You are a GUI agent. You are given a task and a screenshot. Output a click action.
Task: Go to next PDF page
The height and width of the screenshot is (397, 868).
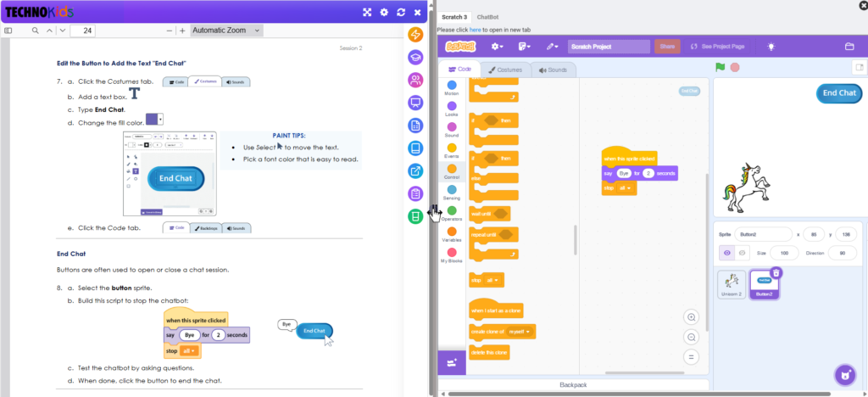62,31
